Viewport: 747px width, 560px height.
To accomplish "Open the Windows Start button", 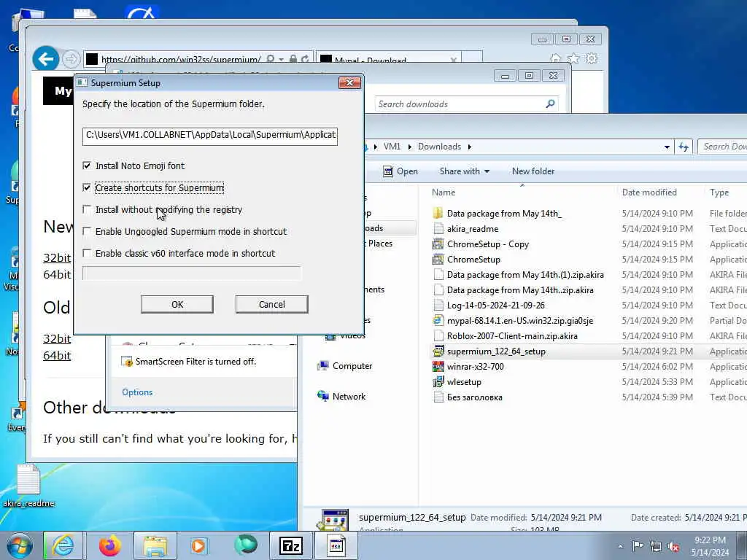I will (20, 545).
